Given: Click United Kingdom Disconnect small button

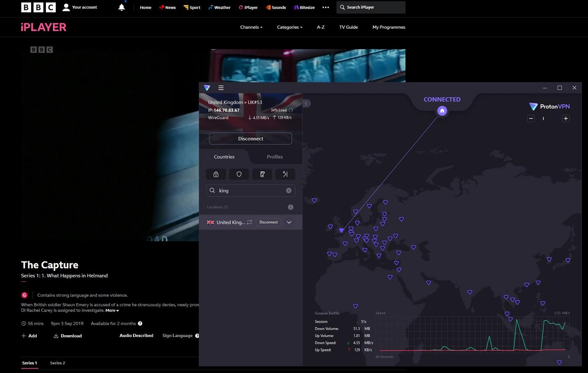Looking at the screenshot, I should [x=269, y=222].
